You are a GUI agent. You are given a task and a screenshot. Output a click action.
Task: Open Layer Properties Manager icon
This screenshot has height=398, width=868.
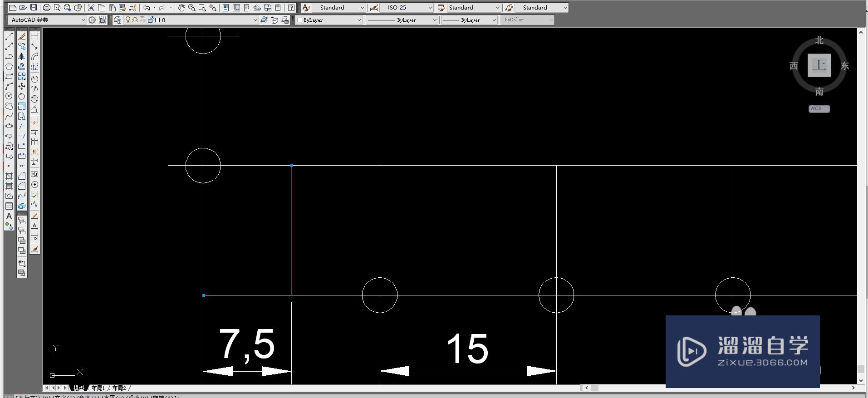pyautogui.click(x=118, y=20)
